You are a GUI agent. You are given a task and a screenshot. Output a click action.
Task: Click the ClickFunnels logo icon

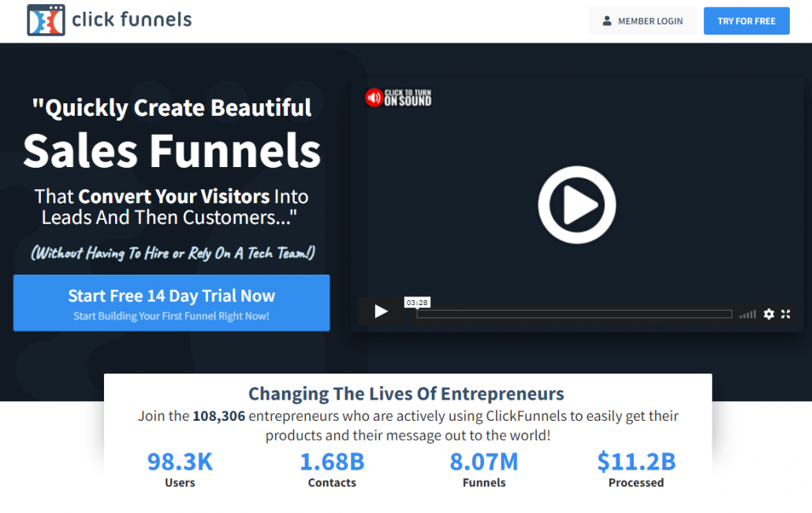tap(46, 20)
